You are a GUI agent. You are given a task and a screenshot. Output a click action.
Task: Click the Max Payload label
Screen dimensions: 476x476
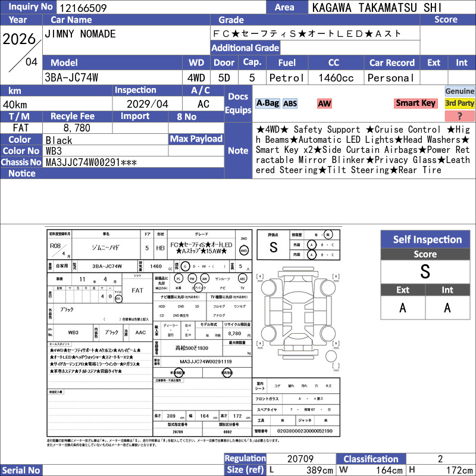click(x=196, y=139)
